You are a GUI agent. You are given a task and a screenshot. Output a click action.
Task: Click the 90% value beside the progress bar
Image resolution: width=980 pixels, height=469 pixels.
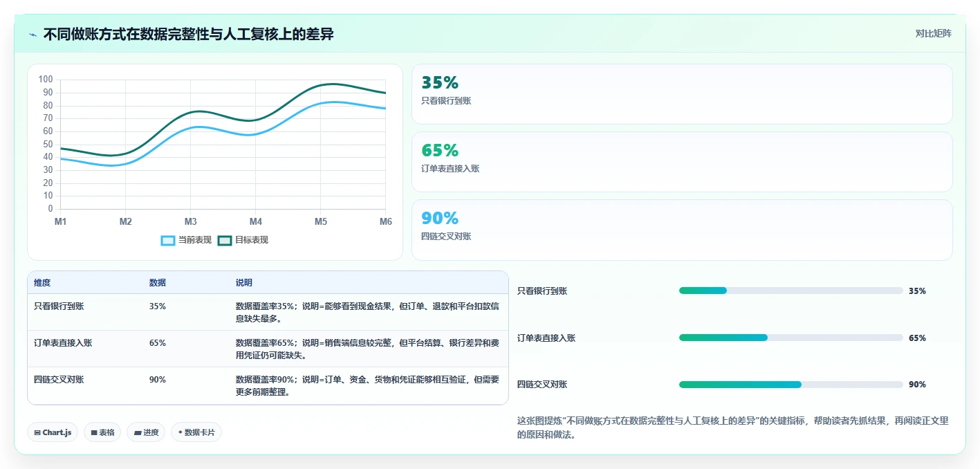pos(917,385)
